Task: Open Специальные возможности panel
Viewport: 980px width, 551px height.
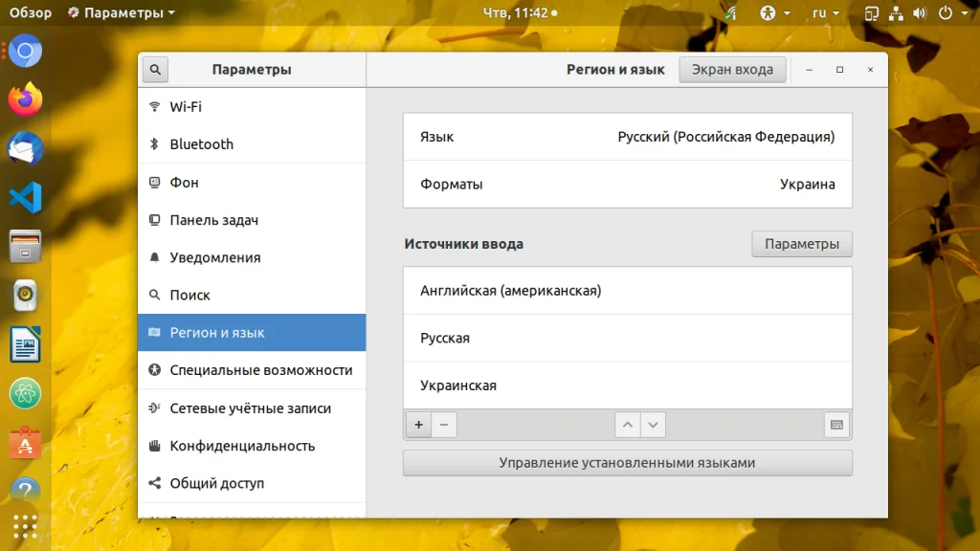Action: [x=252, y=370]
